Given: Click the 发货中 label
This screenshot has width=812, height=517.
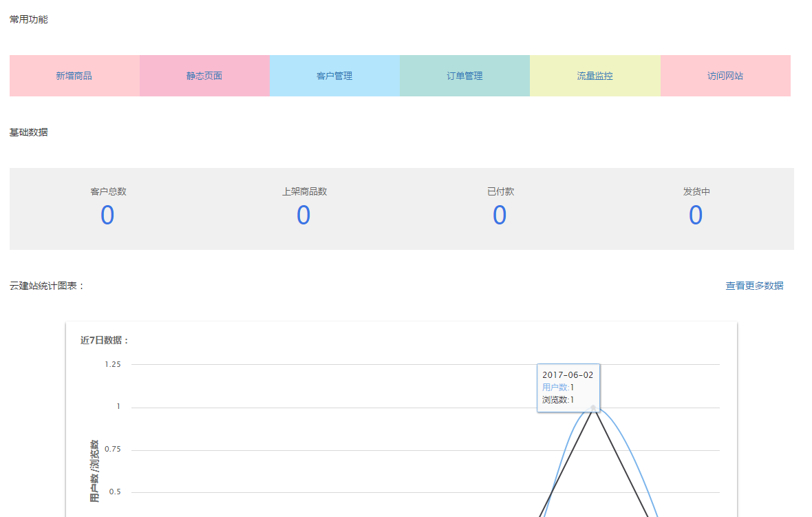Looking at the screenshot, I should tap(696, 191).
